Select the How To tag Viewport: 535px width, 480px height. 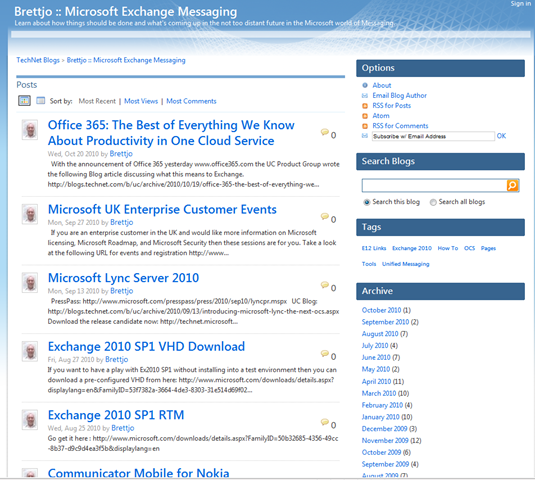pyautogui.click(x=448, y=248)
